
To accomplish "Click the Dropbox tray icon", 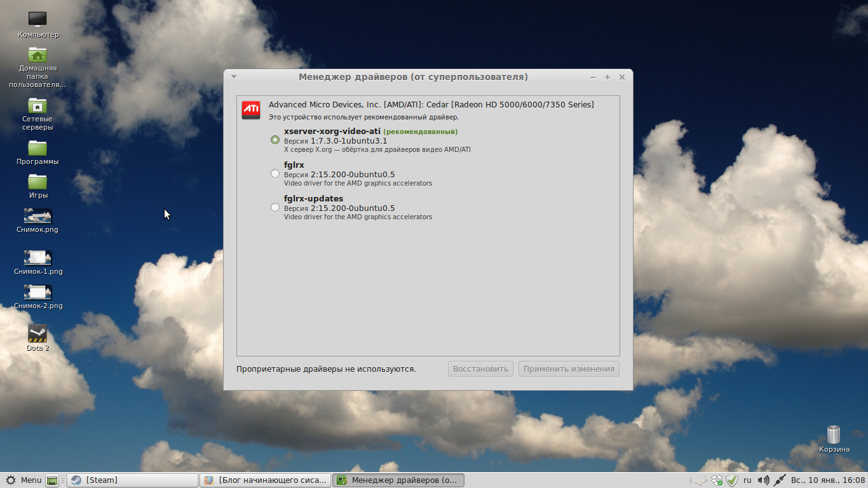I will (x=717, y=480).
